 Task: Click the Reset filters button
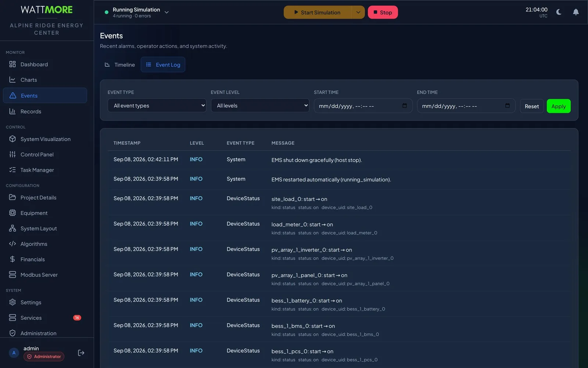coord(532,106)
